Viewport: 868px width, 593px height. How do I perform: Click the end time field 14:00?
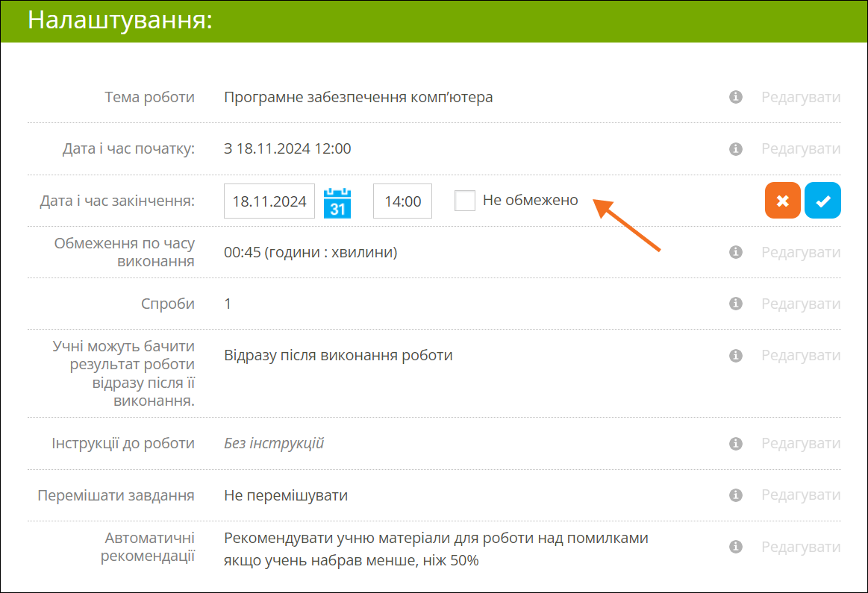[x=402, y=201]
